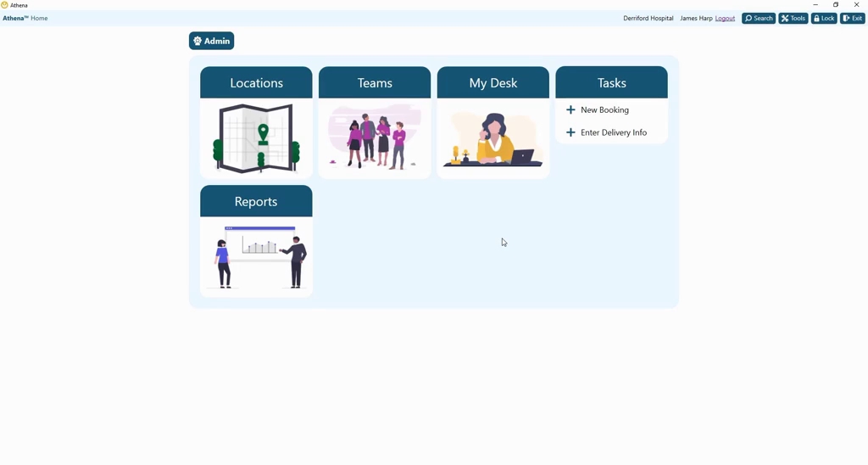The image size is (868, 465).
Task: Click the Tasks panel header
Action: tap(612, 82)
